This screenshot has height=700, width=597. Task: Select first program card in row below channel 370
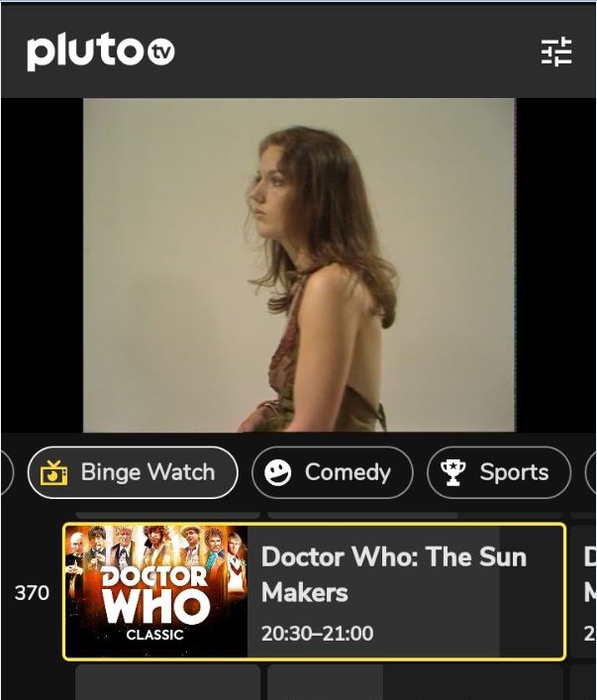[x=167, y=682]
